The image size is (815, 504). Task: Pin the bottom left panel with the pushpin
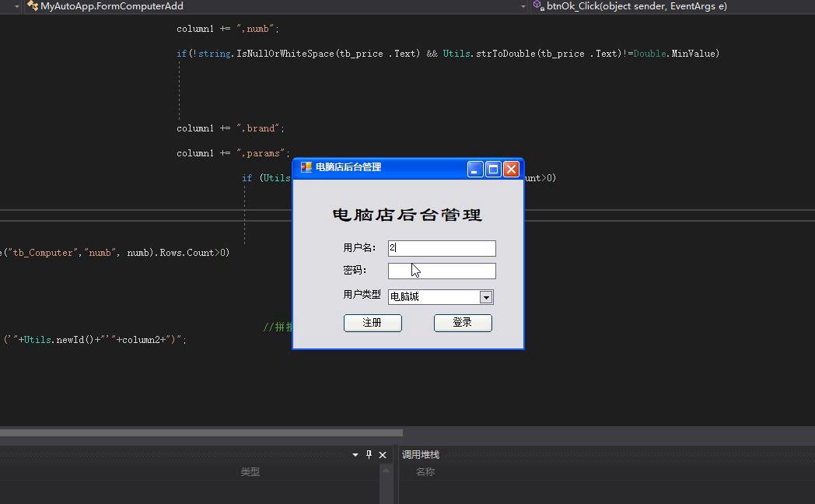pyautogui.click(x=369, y=455)
